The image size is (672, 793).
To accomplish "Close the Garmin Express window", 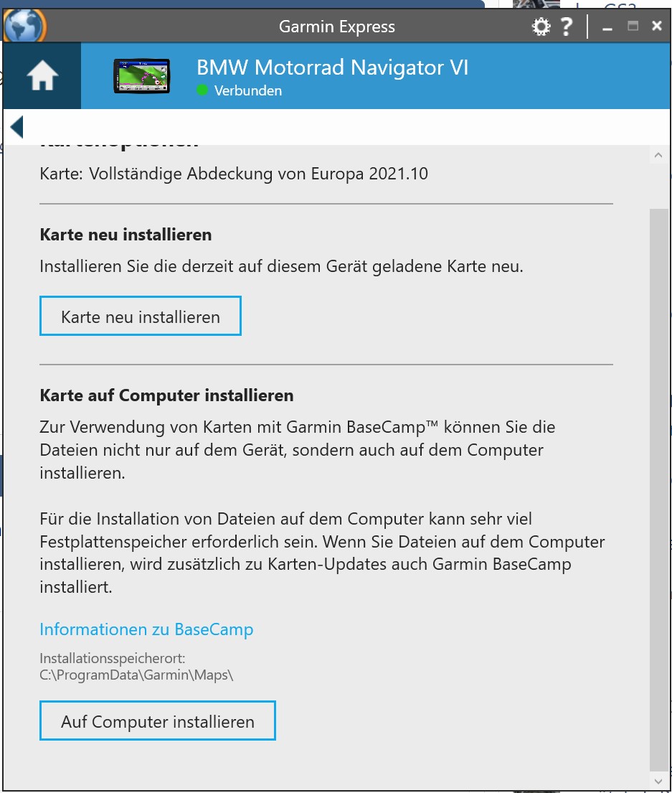I will point(656,27).
